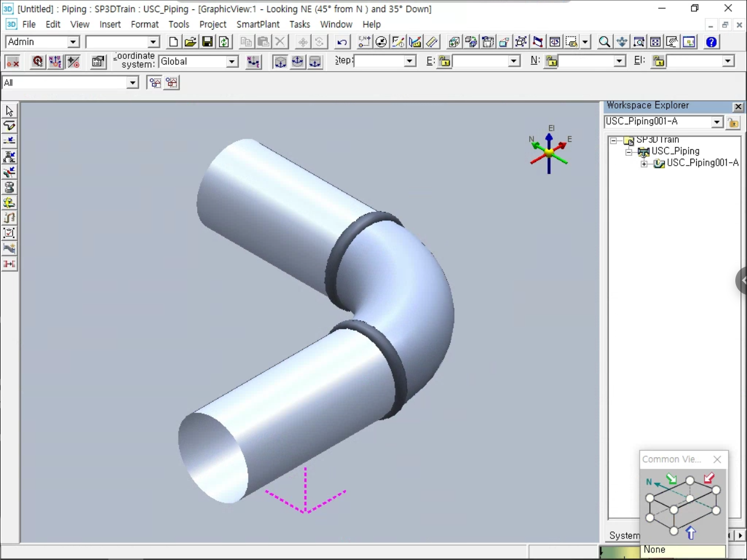747x560 pixels.
Task: Click the blue up arrow in Common Views
Action: pos(691,533)
